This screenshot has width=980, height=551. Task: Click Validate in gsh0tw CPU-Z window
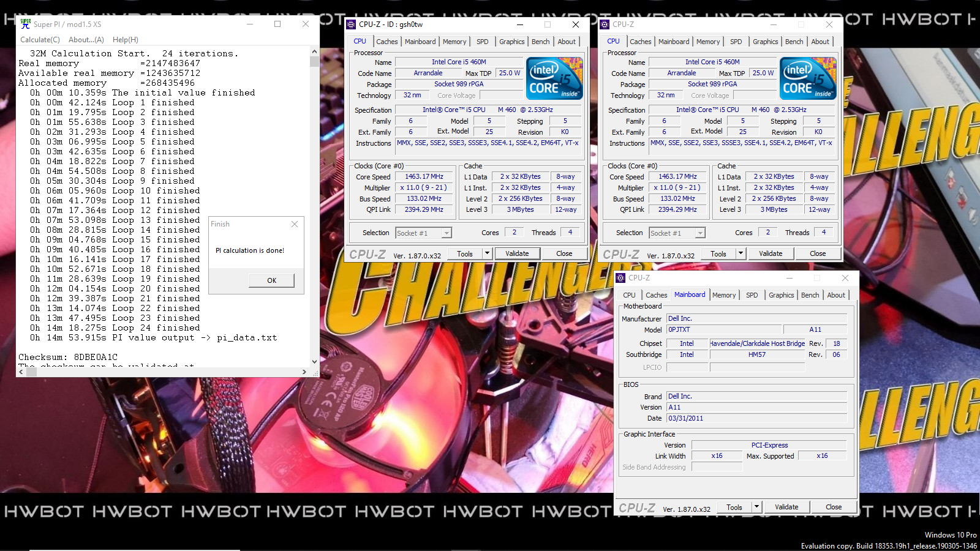pos(517,253)
